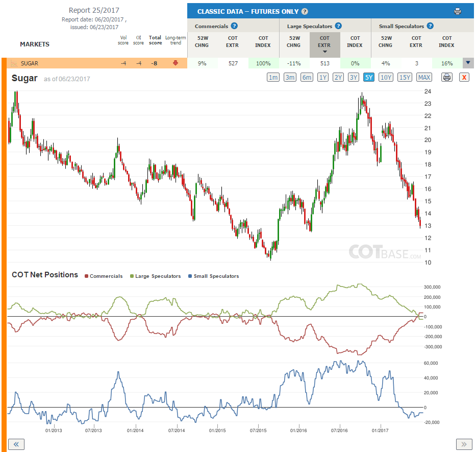This screenshot has width=476, height=452.
Task: Expand the SUGAR row dropdown arrow
Action: [x=468, y=63]
